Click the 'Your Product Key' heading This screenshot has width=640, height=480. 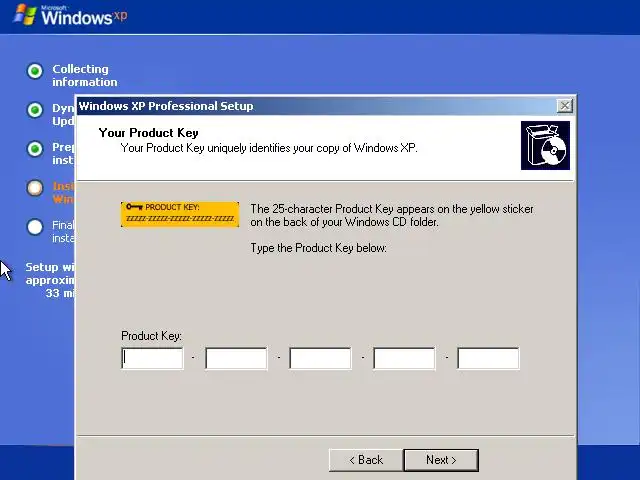click(149, 133)
